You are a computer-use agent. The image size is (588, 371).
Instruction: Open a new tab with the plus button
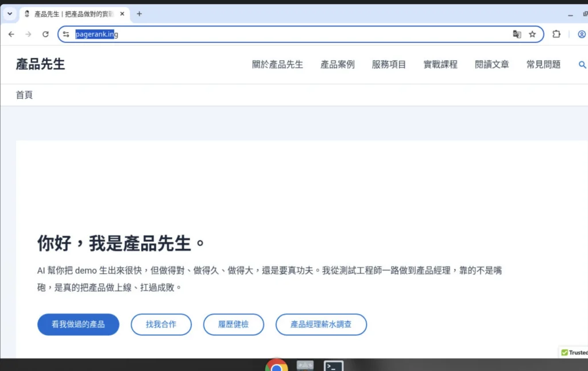[139, 14]
